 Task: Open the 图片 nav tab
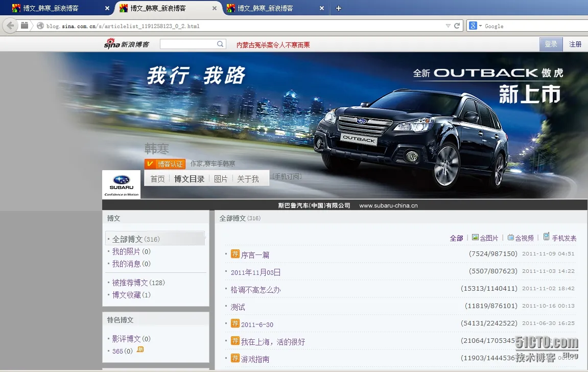[x=221, y=179]
